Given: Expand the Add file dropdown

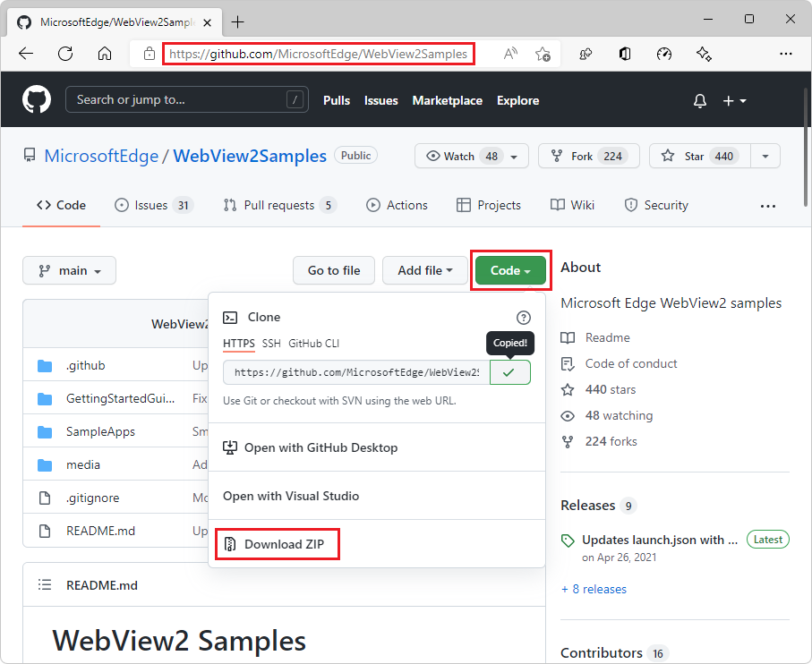Looking at the screenshot, I should click(x=425, y=270).
